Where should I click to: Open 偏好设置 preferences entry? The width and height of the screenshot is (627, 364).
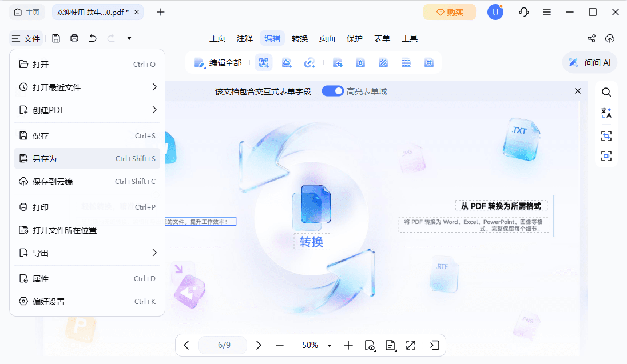pos(87,301)
